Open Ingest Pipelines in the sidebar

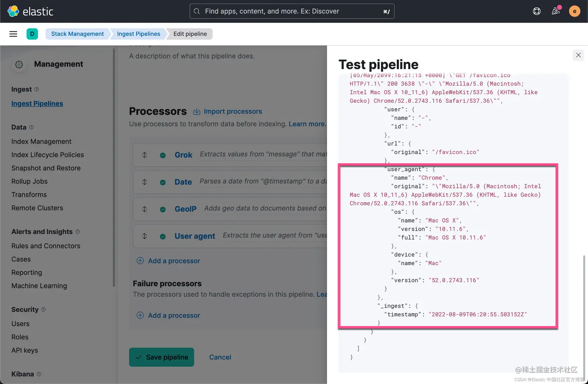pyautogui.click(x=37, y=103)
